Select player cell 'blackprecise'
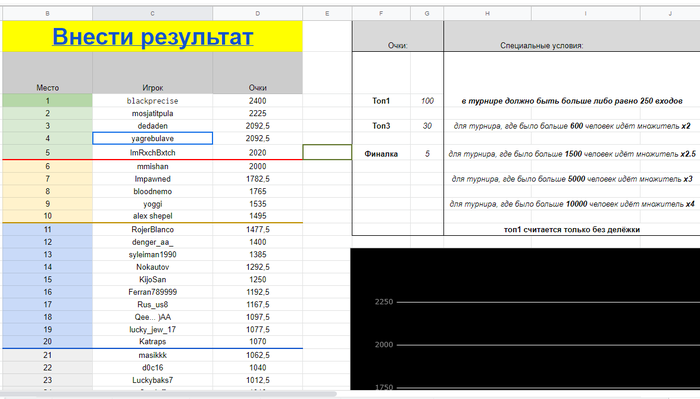 point(152,101)
